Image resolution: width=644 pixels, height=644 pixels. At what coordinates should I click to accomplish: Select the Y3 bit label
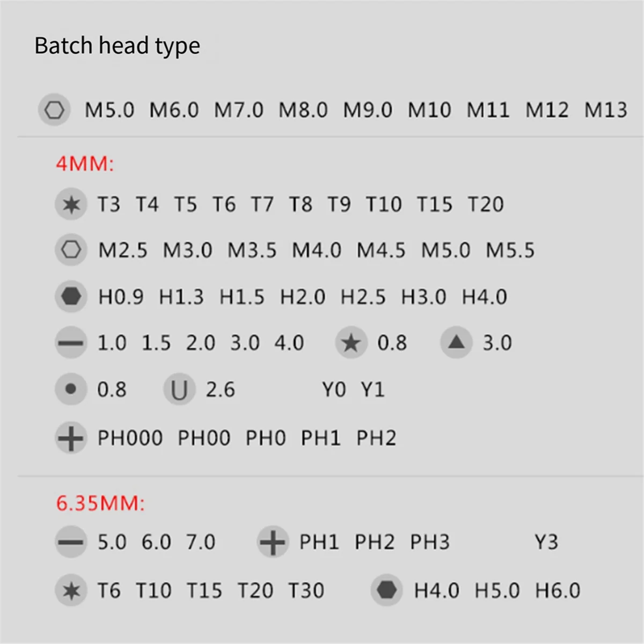click(546, 542)
